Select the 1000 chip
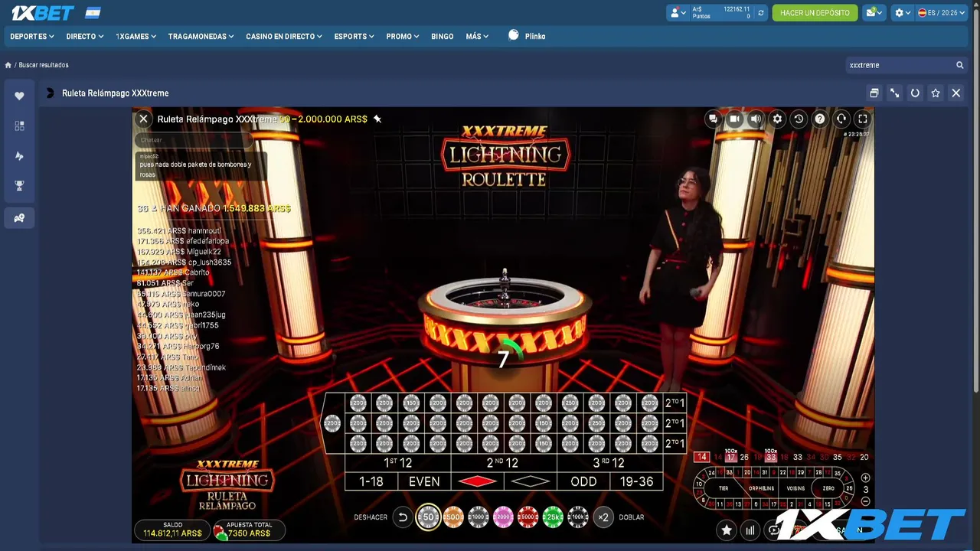 click(479, 517)
